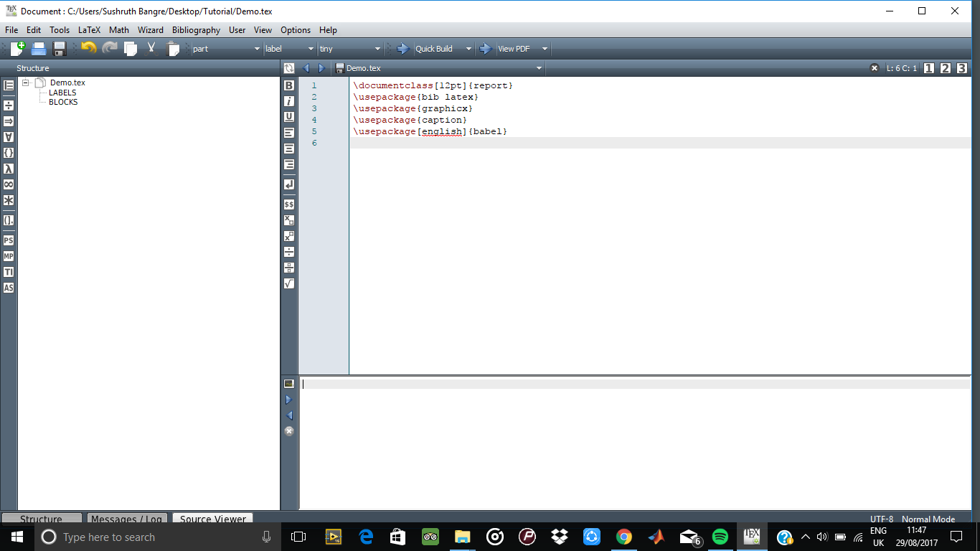Refresh editor bookmarks with the circular arrows icon

coord(289,68)
